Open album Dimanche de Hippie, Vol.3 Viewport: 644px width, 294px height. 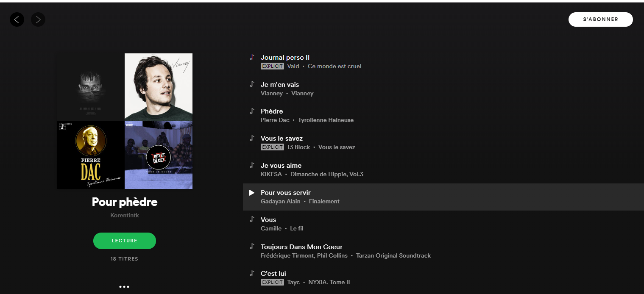point(327,174)
